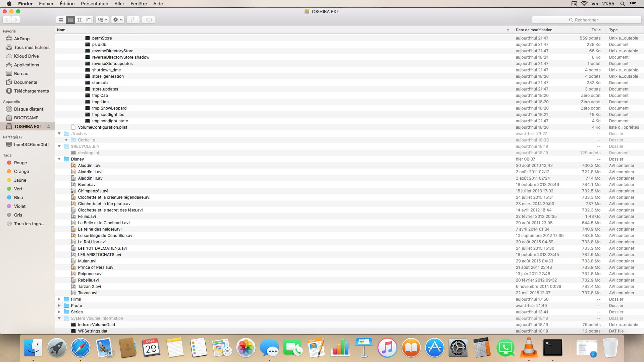Click the Edit Tags toolbar button
This screenshot has width=644, height=362.
[x=149, y=20]
